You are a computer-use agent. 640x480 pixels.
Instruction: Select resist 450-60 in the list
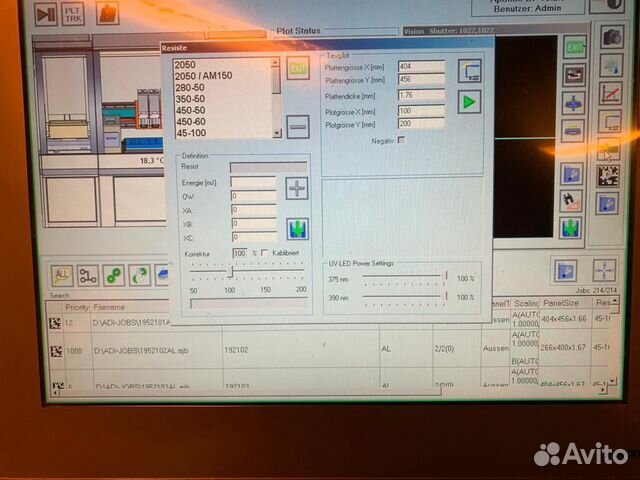coord(191,122)
